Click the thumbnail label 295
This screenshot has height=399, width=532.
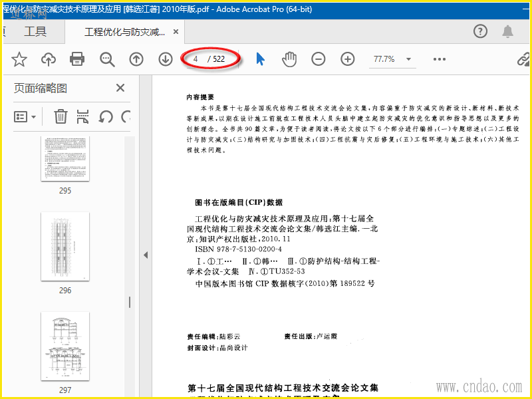tap(65, 191)
